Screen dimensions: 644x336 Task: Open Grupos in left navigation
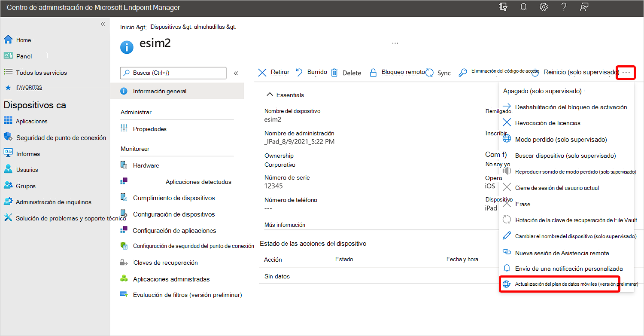pyautogui.click(x=26, y=186)
